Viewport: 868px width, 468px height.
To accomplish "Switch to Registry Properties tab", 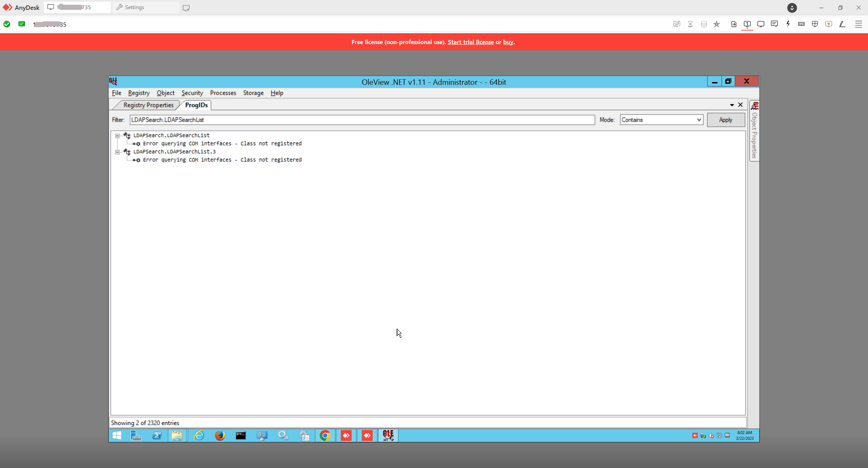I will coord(148,105).
